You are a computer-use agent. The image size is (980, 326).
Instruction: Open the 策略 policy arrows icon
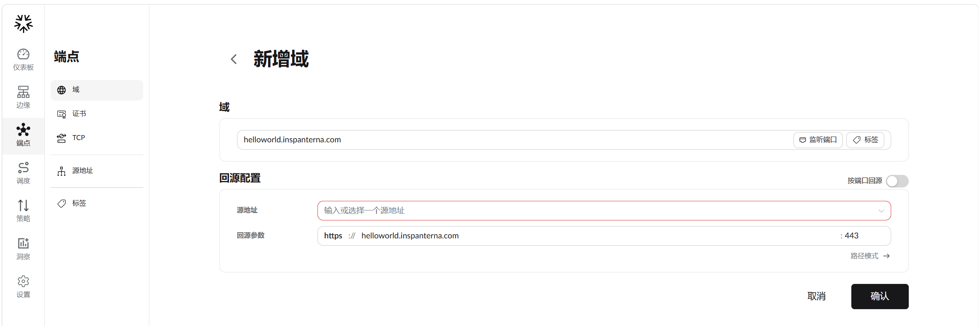pyautogui.click(x=23, y=205)
